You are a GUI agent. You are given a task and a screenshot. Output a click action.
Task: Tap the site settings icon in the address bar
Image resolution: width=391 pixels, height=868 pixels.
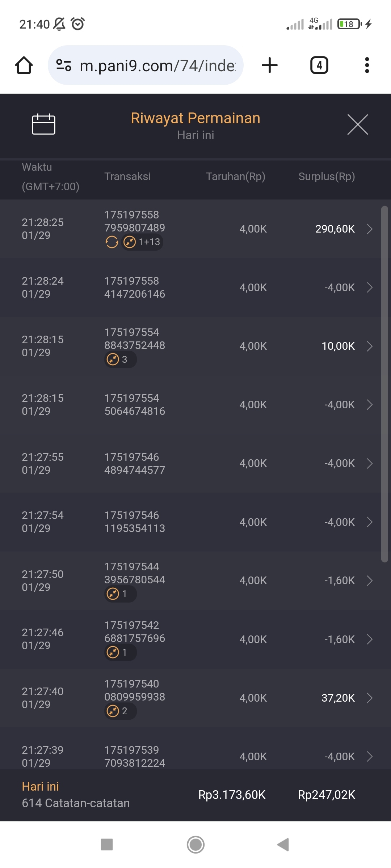pos(64,65)
